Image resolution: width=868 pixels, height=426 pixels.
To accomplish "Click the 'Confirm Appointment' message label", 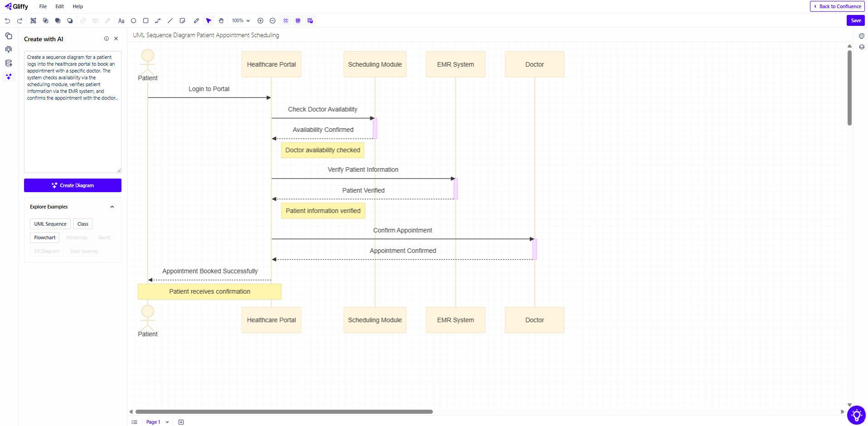I will coord(402,230).
